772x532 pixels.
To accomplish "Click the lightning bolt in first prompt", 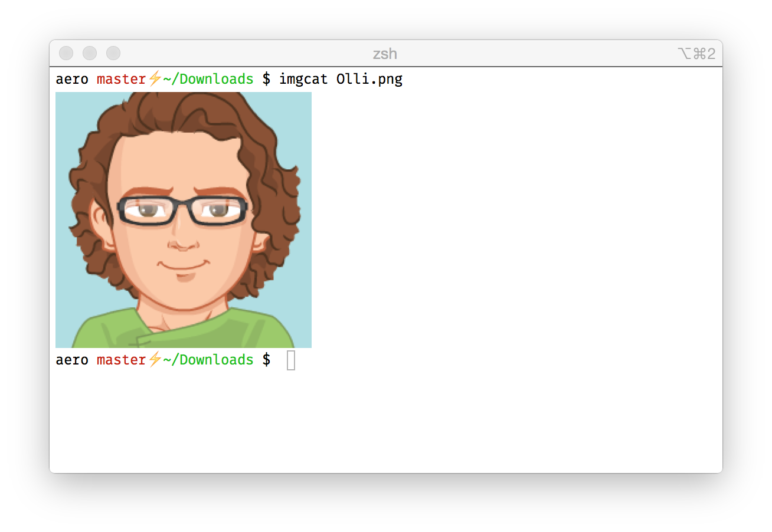I will (x=155, y=78).
